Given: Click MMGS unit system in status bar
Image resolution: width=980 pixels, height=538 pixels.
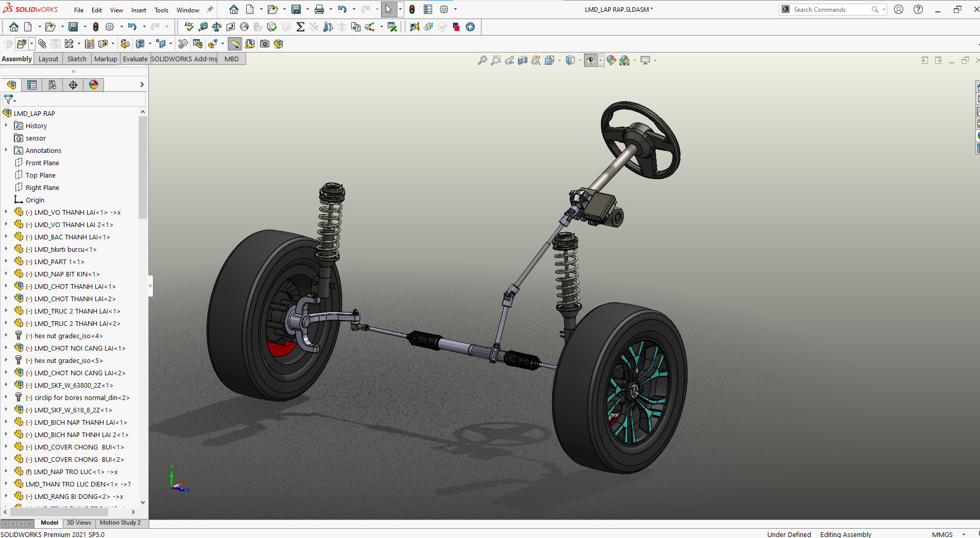Looking at the screenshot, I should click(942, 534).
